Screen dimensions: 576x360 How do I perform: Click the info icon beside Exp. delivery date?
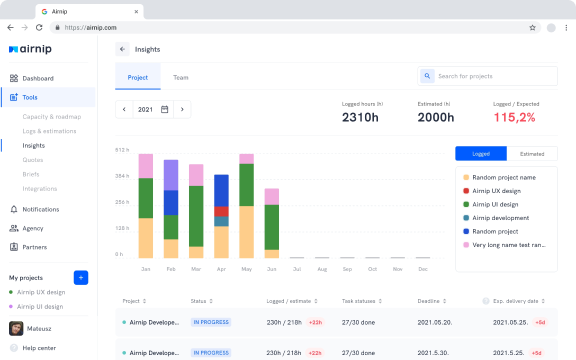tap(486, 301)
